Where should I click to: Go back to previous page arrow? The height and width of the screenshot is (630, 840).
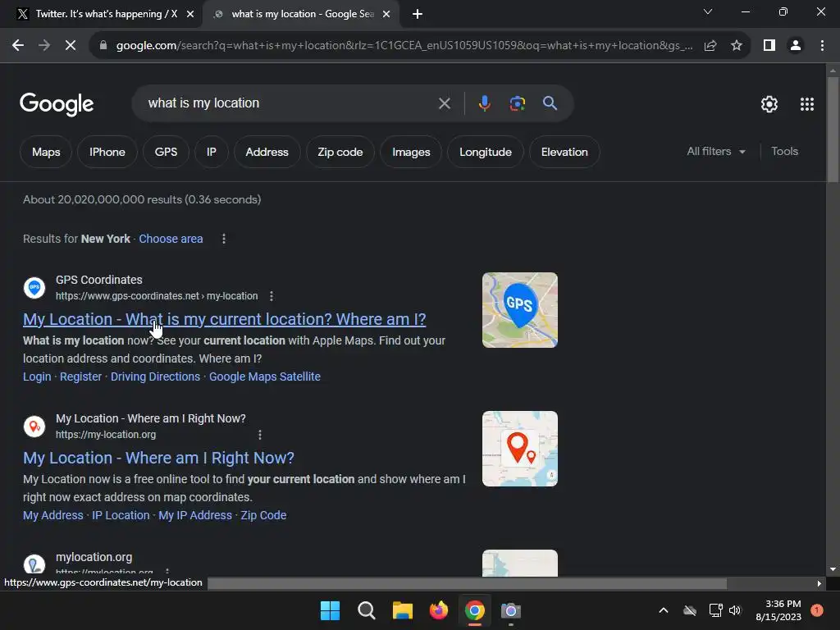click(18, 46)
